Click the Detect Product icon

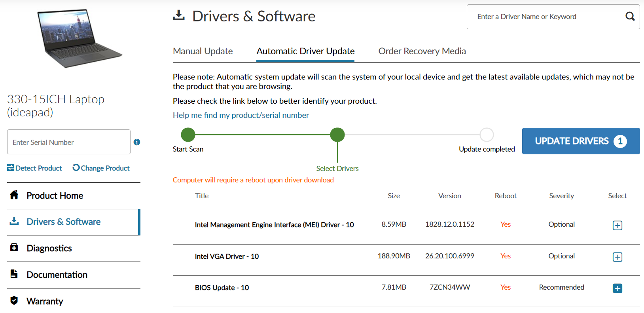(11, 168)
